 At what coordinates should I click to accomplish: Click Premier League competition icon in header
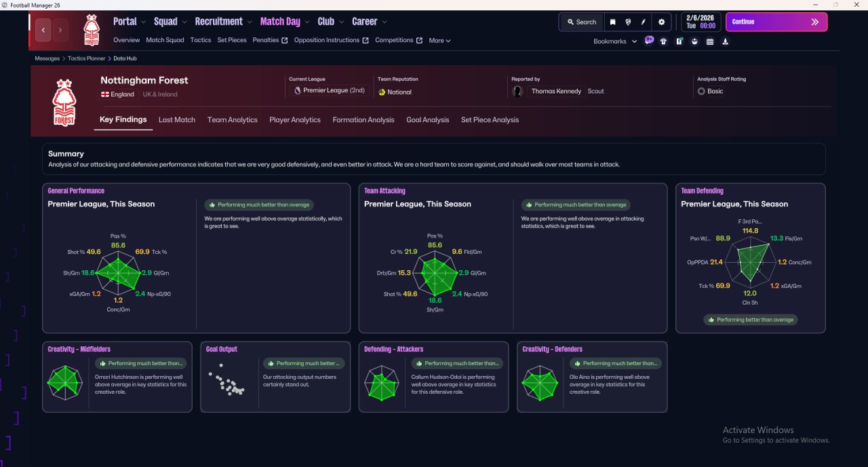point(297,90)
